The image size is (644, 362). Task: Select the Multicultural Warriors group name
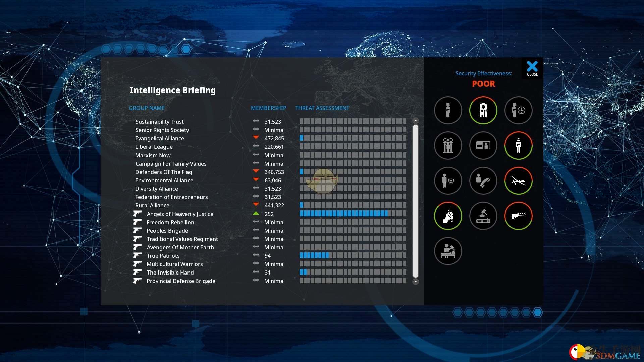(x=175, y=264)
